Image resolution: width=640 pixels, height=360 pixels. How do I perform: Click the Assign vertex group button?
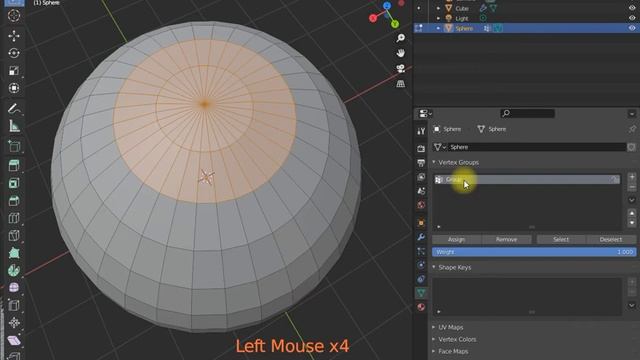pos(457,240)
